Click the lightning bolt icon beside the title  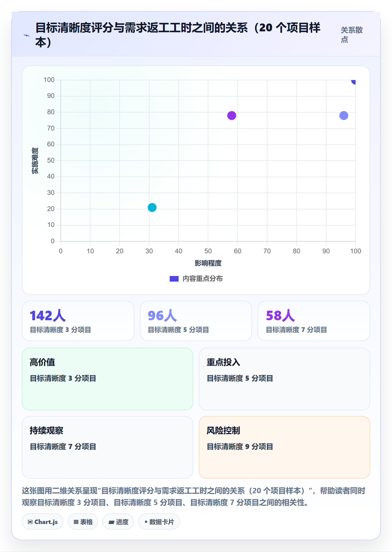[27, 35]
